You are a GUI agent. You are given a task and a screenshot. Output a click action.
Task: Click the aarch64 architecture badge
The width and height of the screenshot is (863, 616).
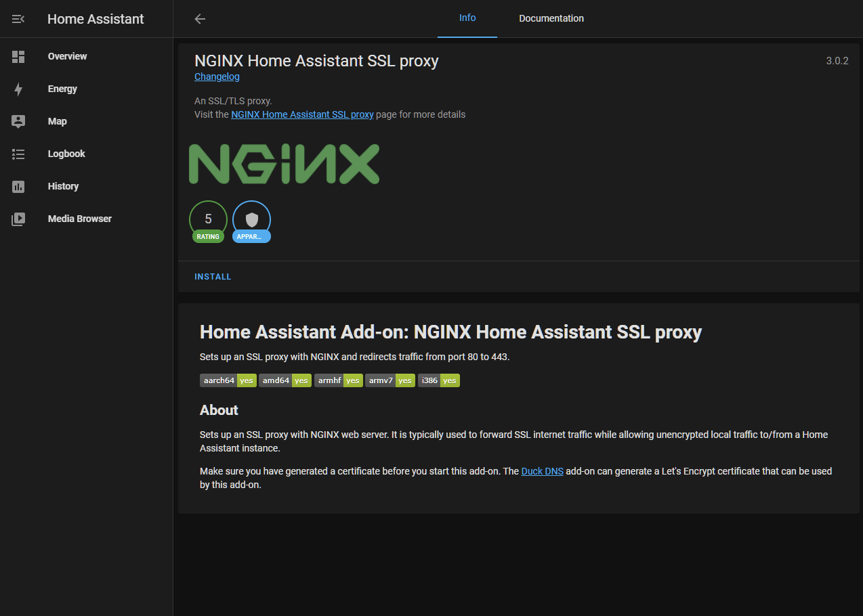tap(218, 380)
